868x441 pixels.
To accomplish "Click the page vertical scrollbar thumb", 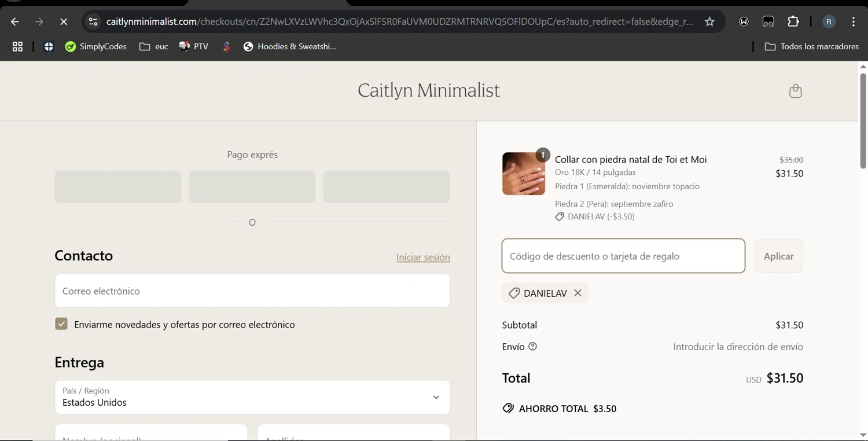I will (x=863, y=121).
